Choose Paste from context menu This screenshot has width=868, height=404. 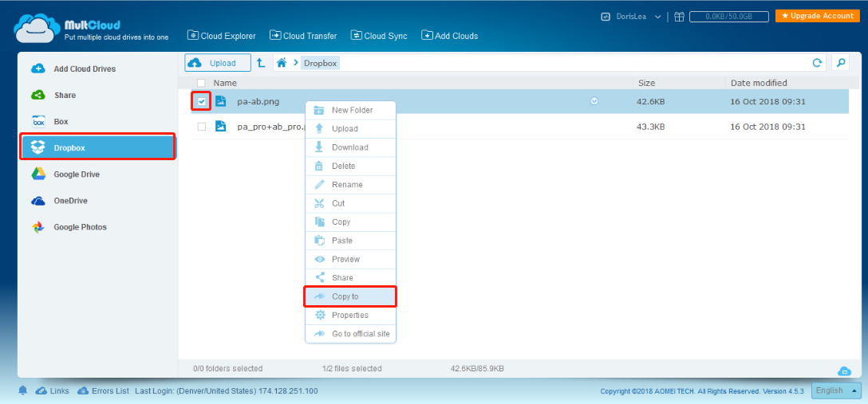350,241
